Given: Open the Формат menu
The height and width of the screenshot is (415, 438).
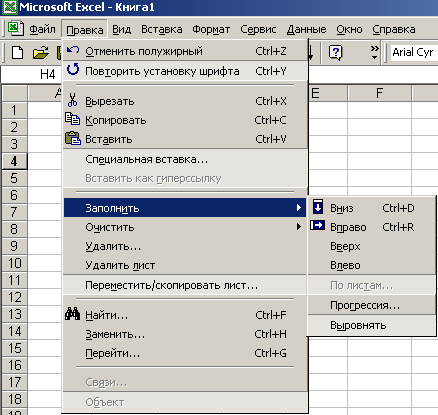Looking at the screenshot, I should click(x=211, y=29).
